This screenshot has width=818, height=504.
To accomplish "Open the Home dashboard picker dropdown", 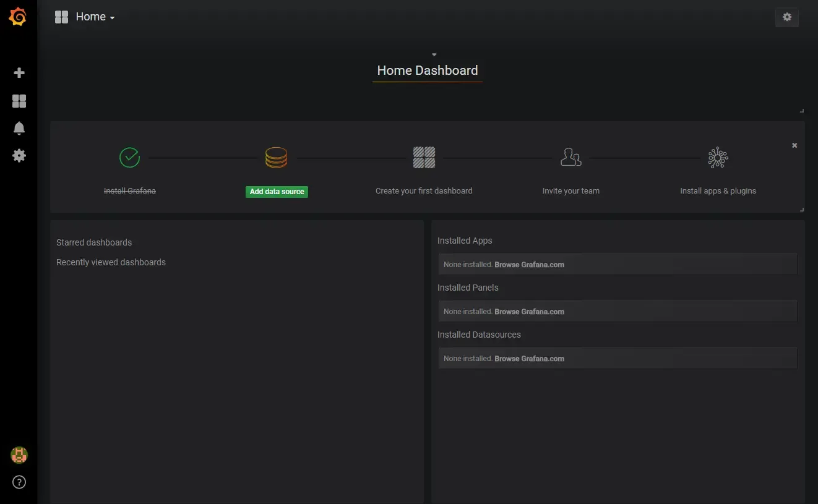I will (95, 17).
